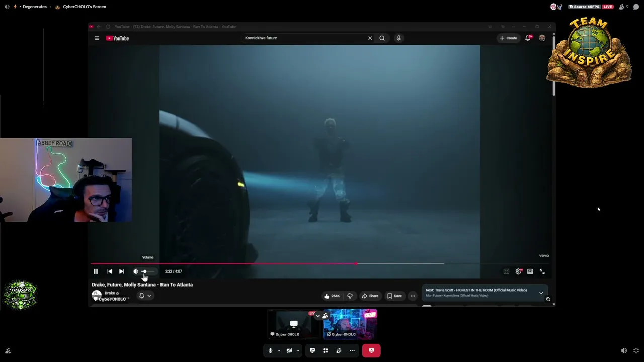Click the YouTube page scrollbar
The image size is (644, 362).
click(554, 66)
